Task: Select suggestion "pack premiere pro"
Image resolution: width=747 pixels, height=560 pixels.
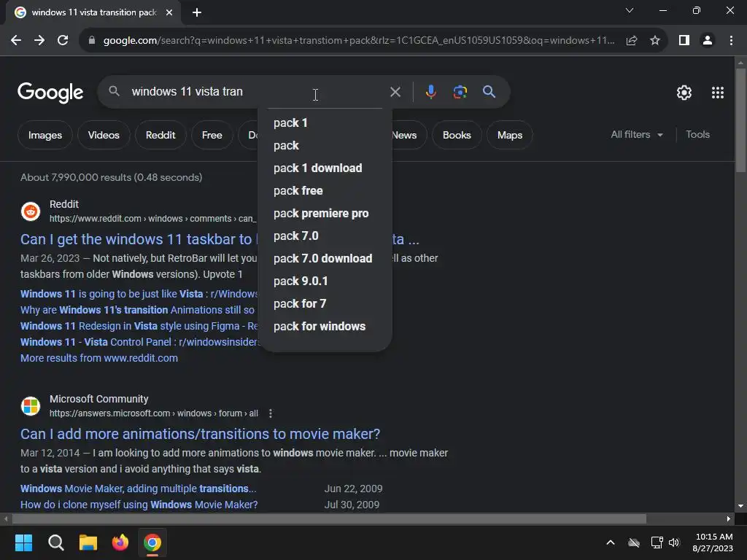Action: pos(325,214)
